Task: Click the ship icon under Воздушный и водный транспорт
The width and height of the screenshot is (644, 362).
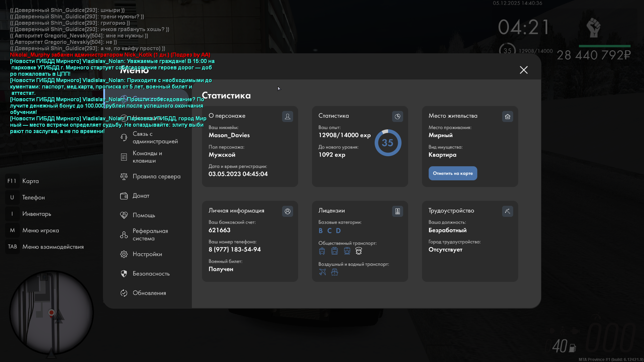Action: pyautogui.click(x=334, y=272)
